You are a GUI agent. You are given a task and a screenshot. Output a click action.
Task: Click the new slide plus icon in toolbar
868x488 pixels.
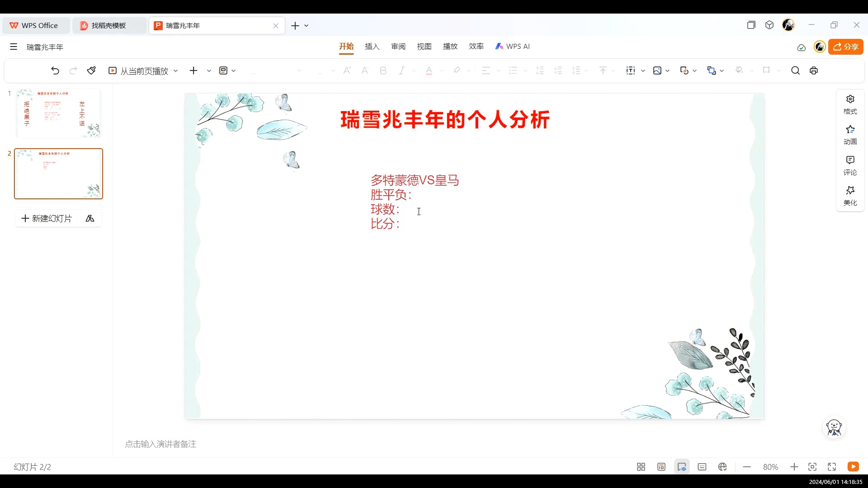[x=193, y=70]
